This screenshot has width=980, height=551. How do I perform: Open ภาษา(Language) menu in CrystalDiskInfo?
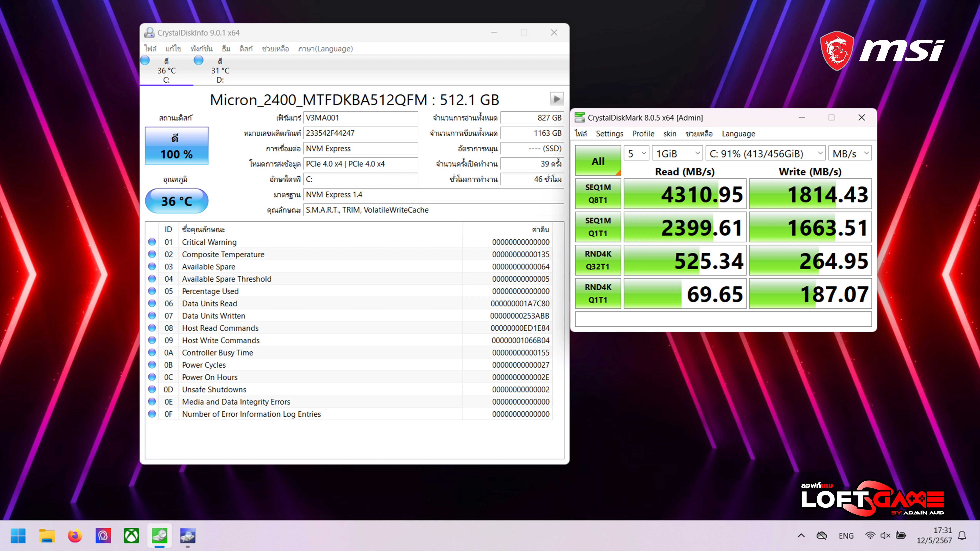click(325, 49)
